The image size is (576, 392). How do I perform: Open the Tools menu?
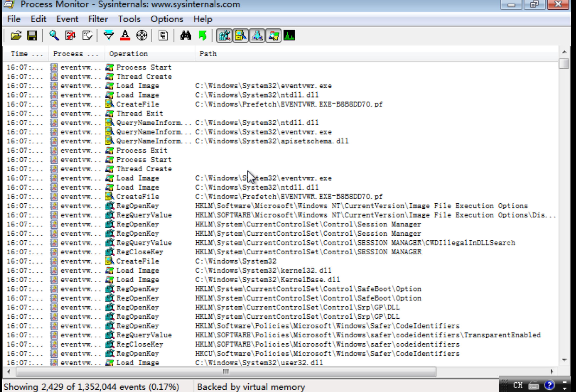(x=129, y=19)
